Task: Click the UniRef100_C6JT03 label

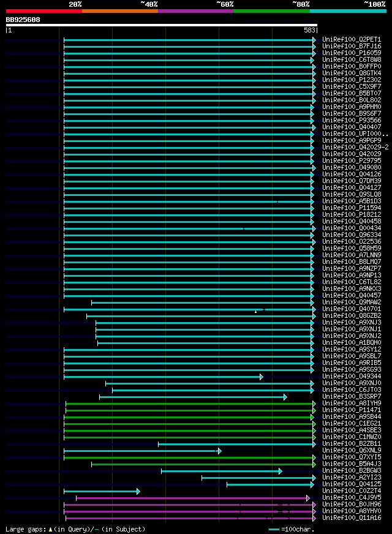Action: (352, 390)
